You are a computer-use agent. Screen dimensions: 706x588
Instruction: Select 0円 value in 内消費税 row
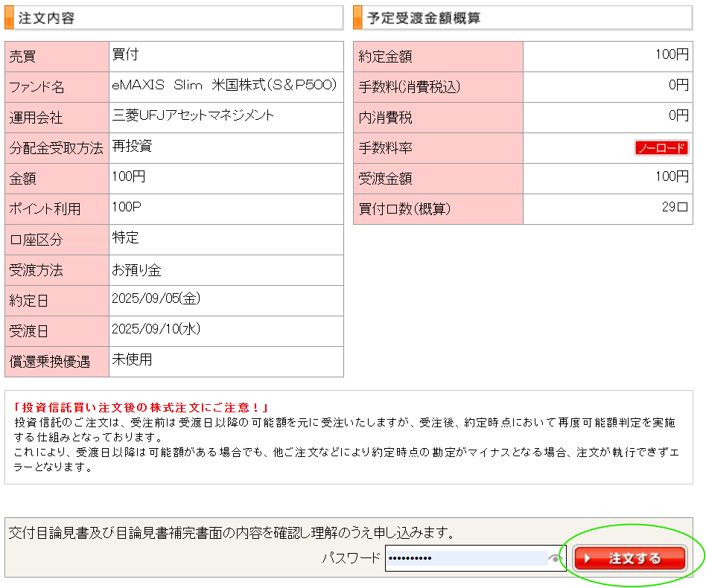pos(678,115)
